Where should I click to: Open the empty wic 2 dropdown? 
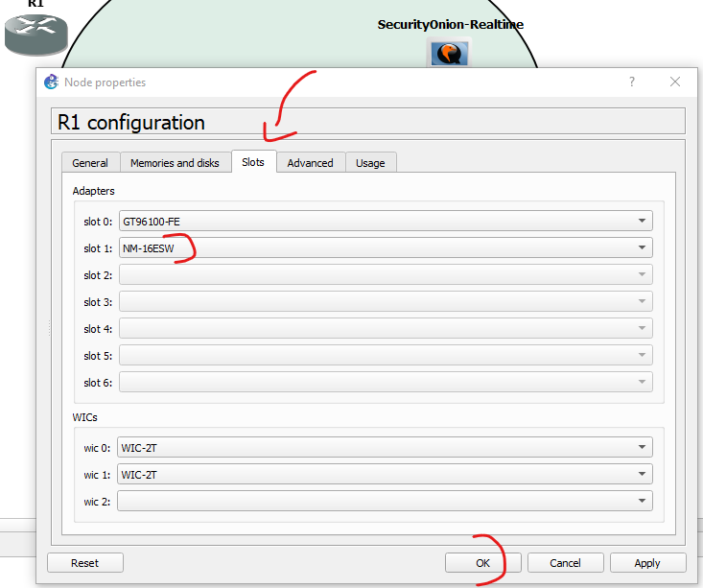pyautogui.click(x=385, y=502)
